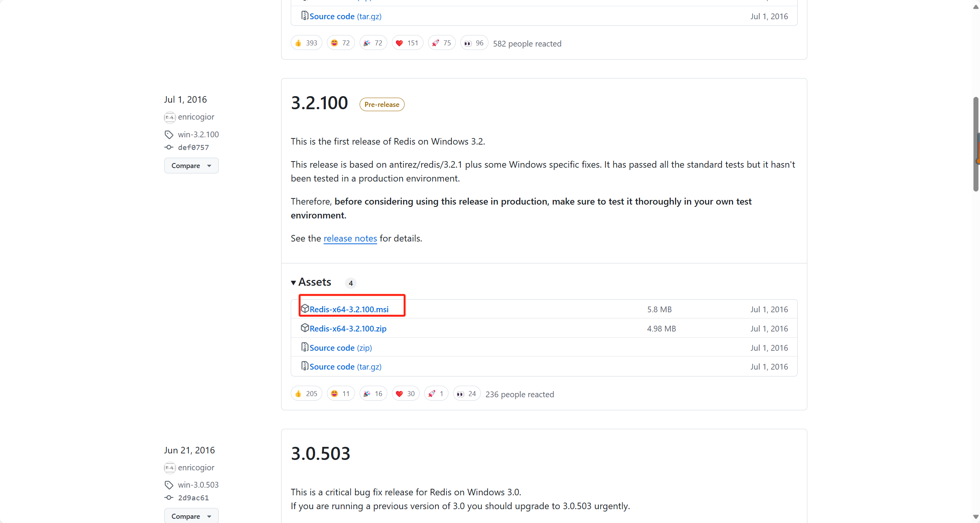Screen dimensions: 980x523
Task: Open the 3.2.100 release title
Action: click(319, 103)
